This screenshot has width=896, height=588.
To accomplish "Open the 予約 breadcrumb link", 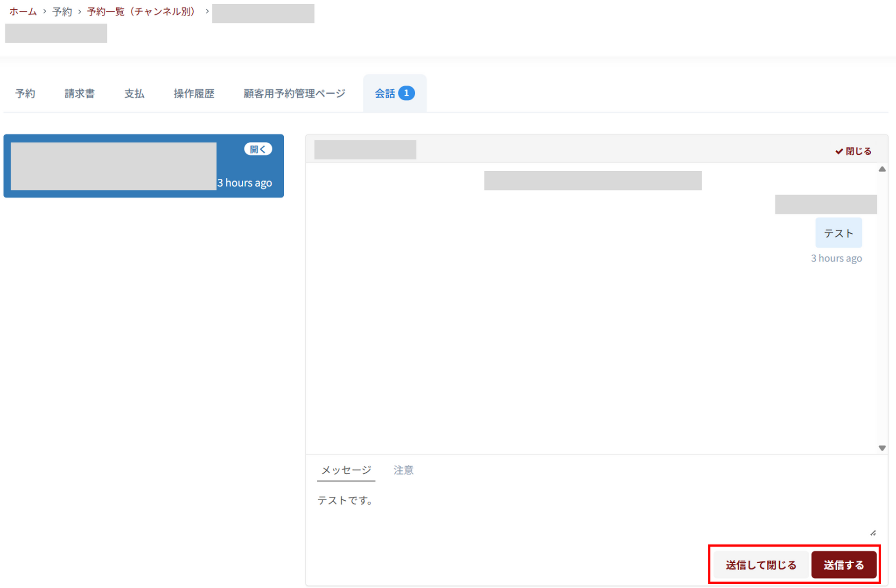I will 62,12.
